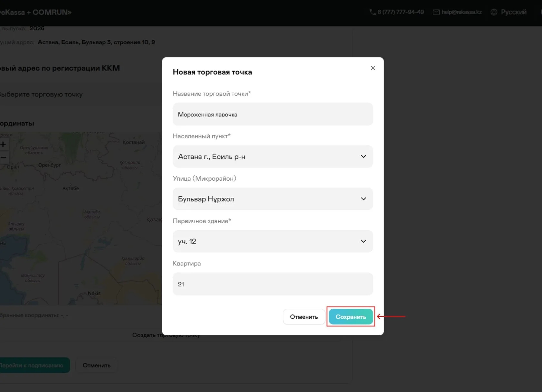Viewport: 542px width, 392px height.
Task: Click the Сохранить button
Action: (x=351, y=317)
